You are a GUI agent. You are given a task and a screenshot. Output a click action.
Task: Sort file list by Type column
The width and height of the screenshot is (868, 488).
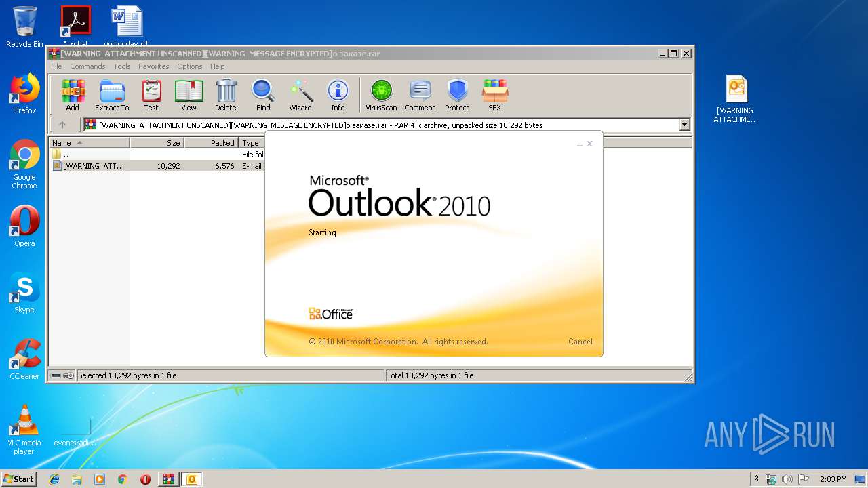(x=252, y=143)
